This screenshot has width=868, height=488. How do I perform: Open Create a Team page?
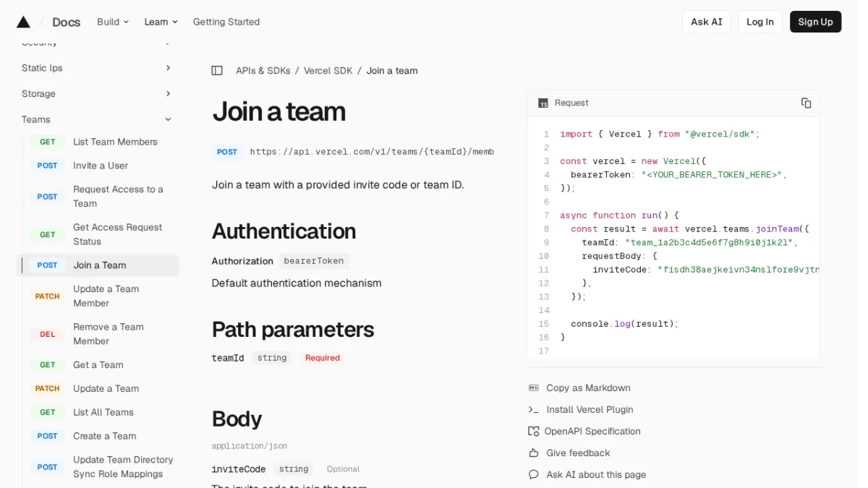click(105, 437)
